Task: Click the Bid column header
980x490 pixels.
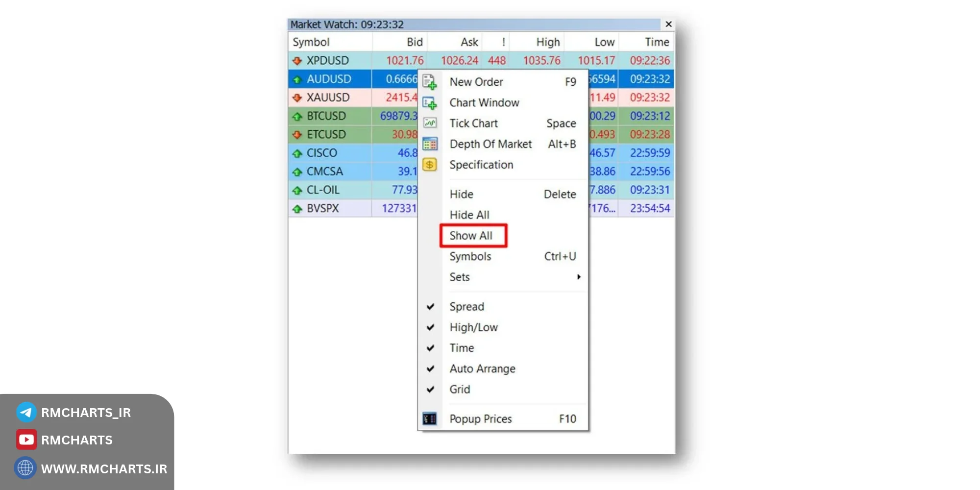Action: coord(400,42)
